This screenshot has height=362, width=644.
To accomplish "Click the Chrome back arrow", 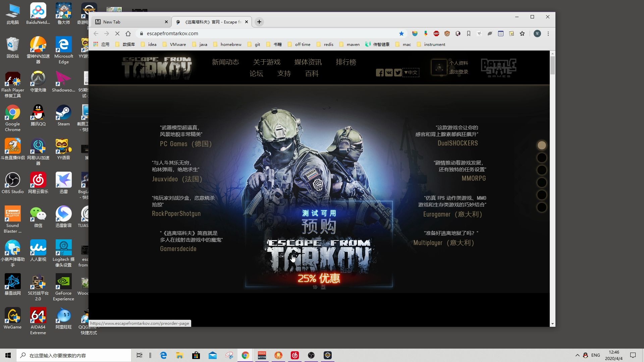I will click(96, 34).
